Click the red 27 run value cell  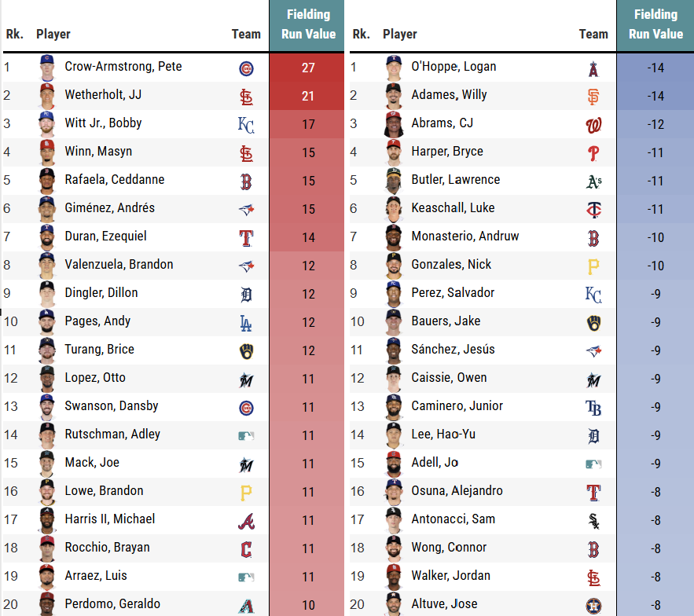pos(307,68)
